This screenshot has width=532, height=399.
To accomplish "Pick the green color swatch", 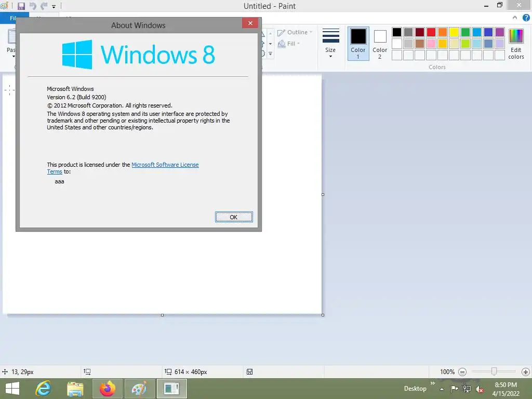I will 465,32.
